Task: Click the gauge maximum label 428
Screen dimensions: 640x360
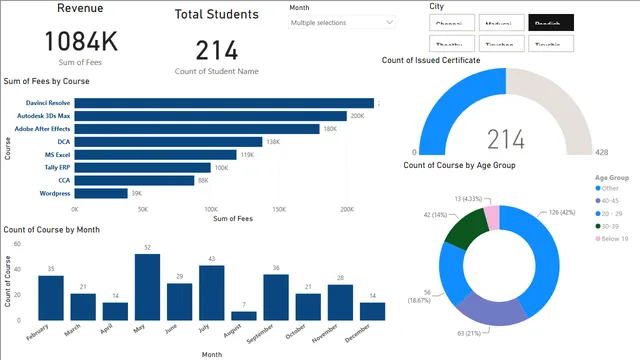Action: click(x=602, y=152)
